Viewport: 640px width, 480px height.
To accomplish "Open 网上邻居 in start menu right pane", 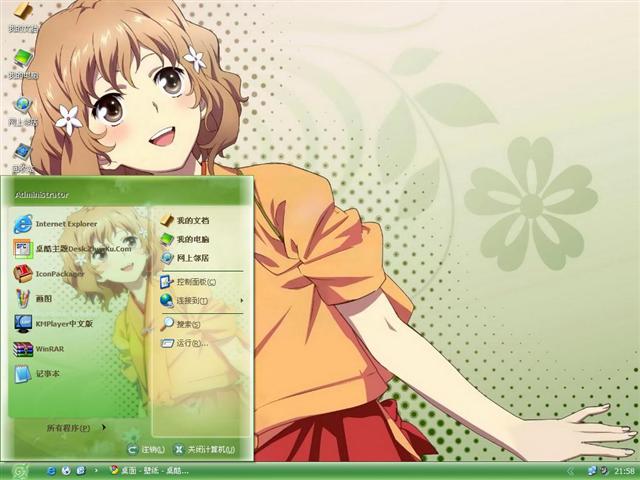I will tap(184, 258).
